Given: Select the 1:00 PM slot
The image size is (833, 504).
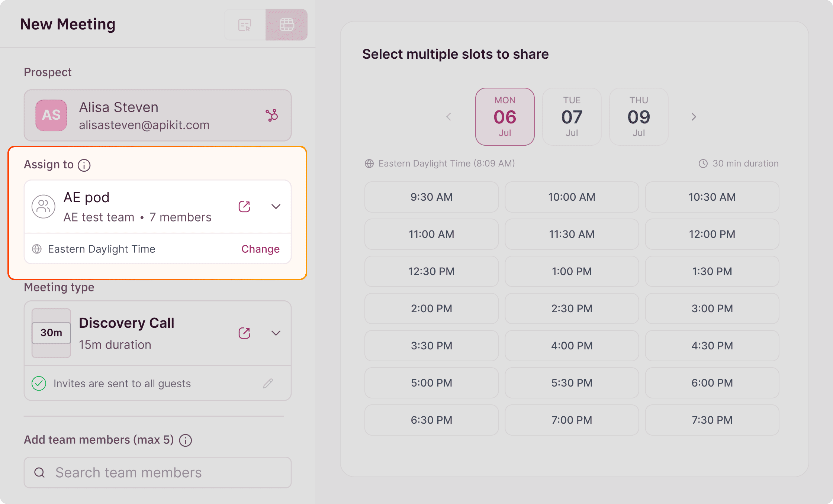Looking at the screenshot, I should coord(572,271).
